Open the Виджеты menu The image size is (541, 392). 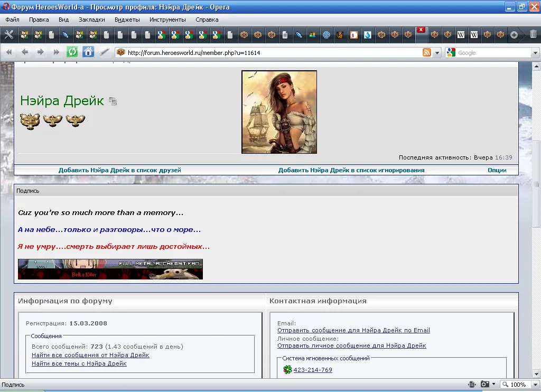tap(127, 20)
